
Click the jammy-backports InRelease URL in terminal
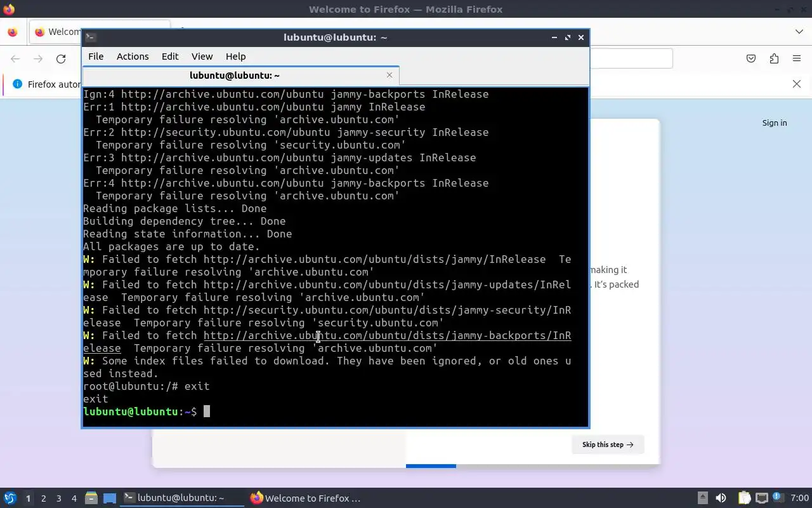point(387,335)
